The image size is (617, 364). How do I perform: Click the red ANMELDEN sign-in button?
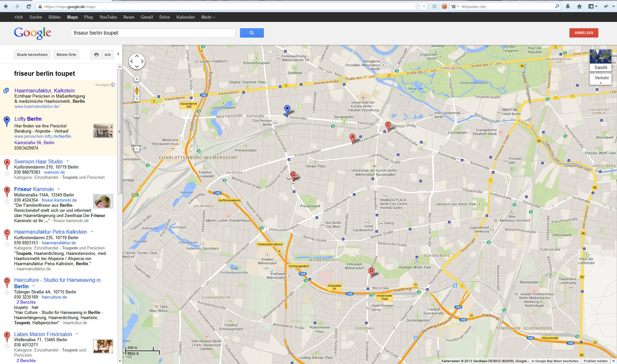click(x=584, y=33)
